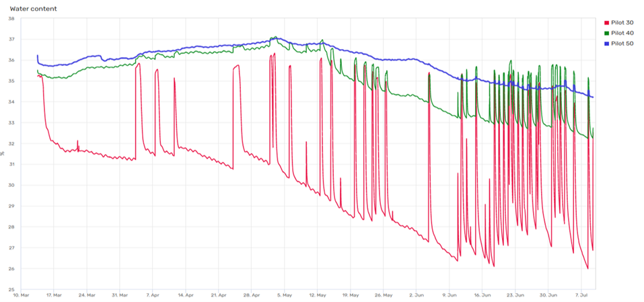Click the 38 value on y-axis
Viewport: 644px width, 302px height.
pos(11,19)
